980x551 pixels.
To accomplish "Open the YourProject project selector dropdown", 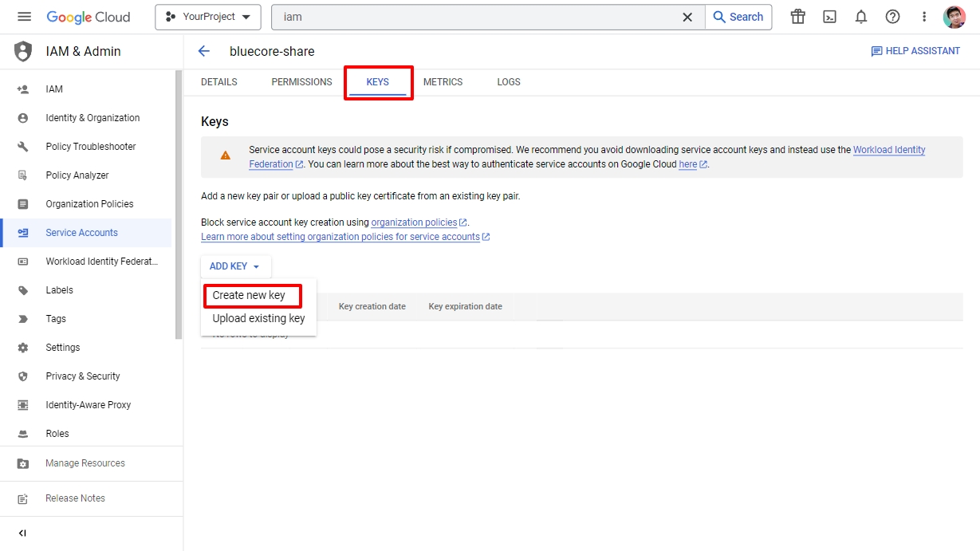I will coord(208,17).
